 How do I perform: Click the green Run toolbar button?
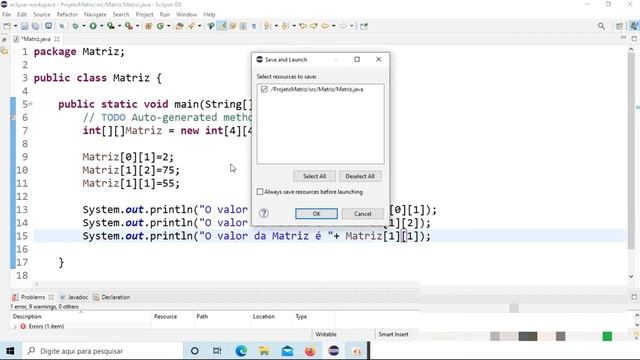pos(93,26)
